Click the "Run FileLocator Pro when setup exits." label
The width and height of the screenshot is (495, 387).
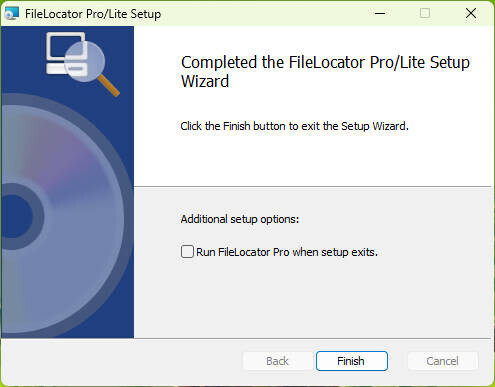tap(287, 252)
